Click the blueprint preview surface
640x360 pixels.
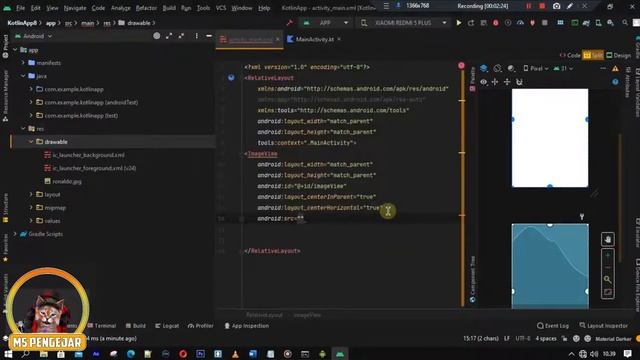(550, 266)
